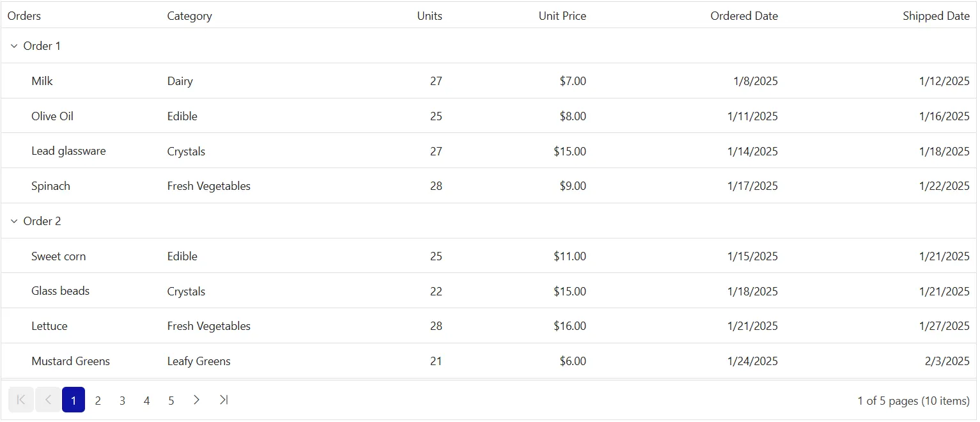Go to the first page icon

pos(20,400)
